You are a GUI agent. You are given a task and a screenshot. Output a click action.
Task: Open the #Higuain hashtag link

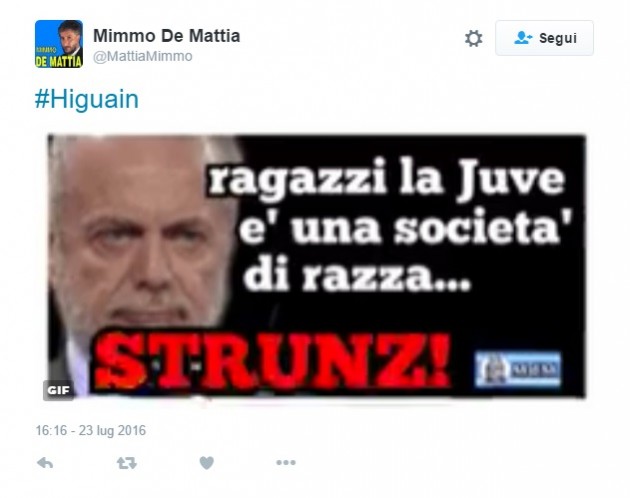87,99
